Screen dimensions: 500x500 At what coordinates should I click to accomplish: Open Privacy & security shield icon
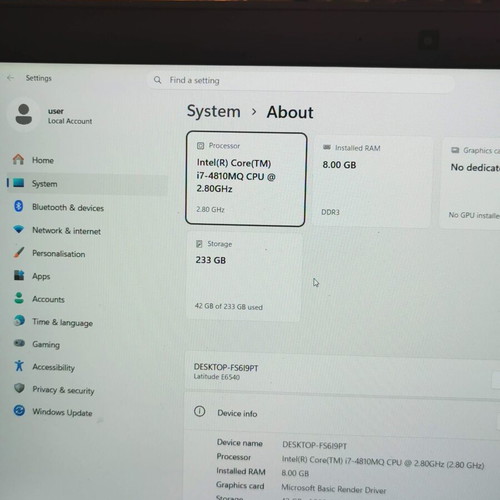click(x=19, y=388)
